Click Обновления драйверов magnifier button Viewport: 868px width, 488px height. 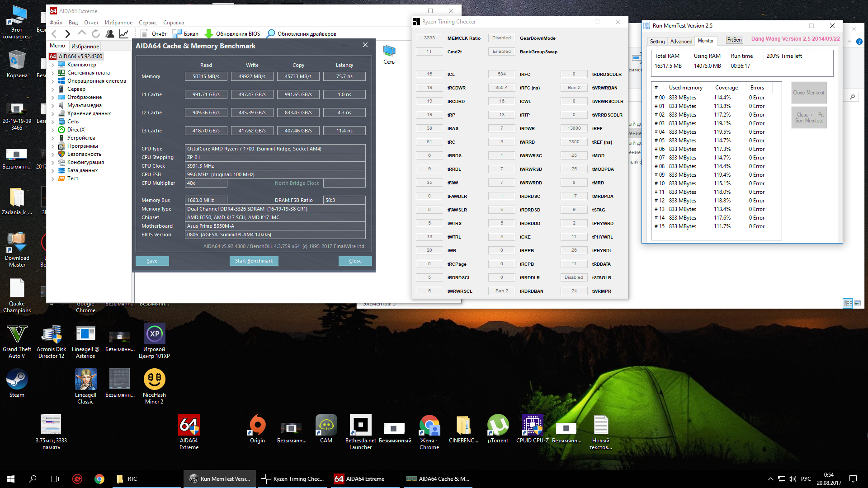tap(271, 34)
